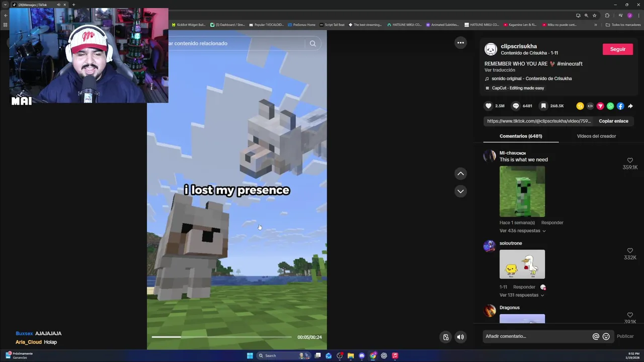The height and width of the screenshot is (362, 644).
Task: Share video via WhatsApp icon
Action: pyautogui.click(x=610, y=106)
